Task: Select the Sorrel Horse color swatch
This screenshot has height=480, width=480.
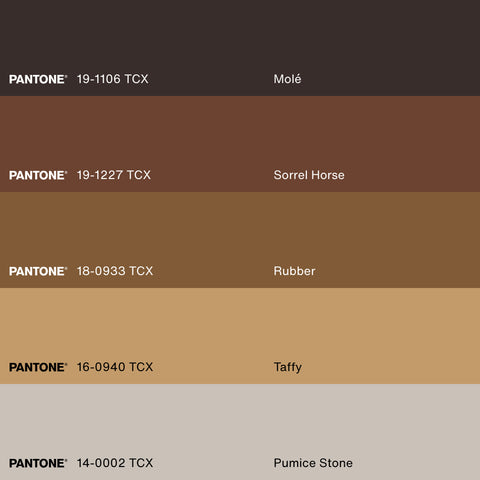Action: pyautogui.click(x=240, y=144)
